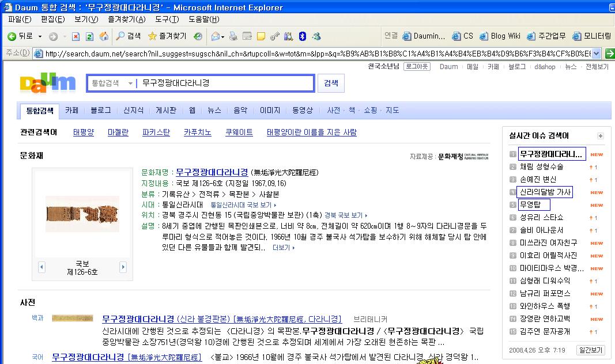
Task: Switch to the 신지식 search tab
Action: 133,111
